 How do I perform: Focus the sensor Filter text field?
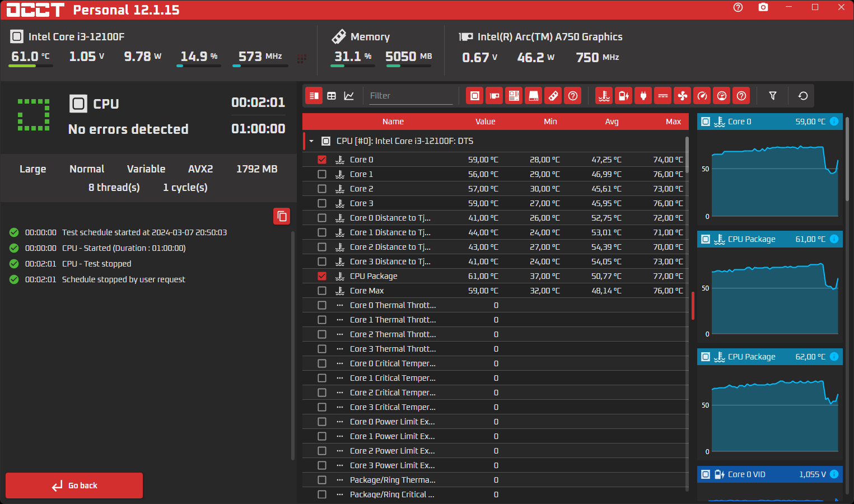[410, 96]
